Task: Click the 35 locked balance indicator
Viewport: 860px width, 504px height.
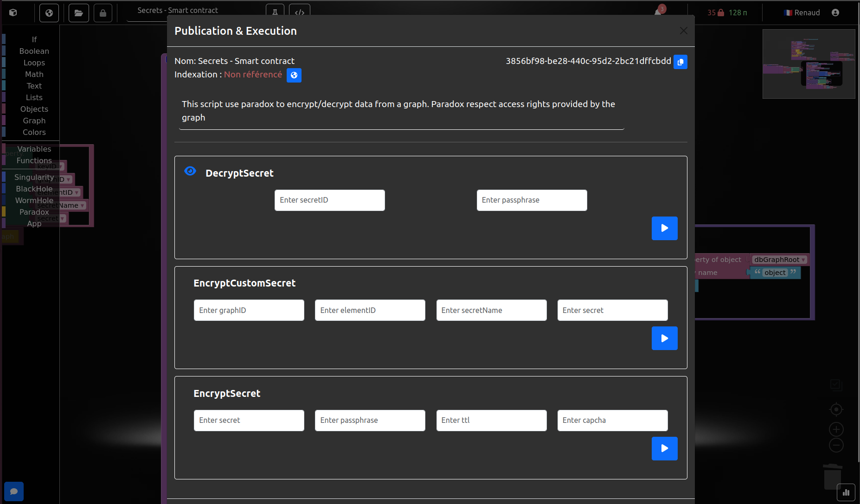Action: tap(716, 13)
